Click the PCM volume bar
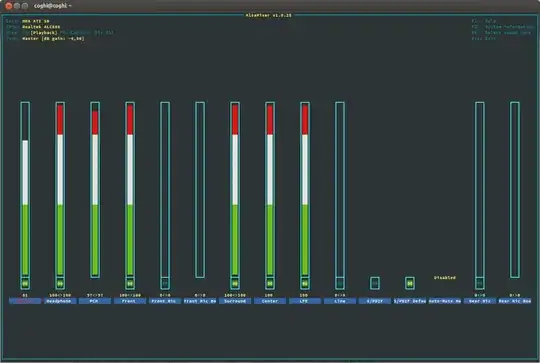This screenshot has width=540, height=363. pos(95,189)
